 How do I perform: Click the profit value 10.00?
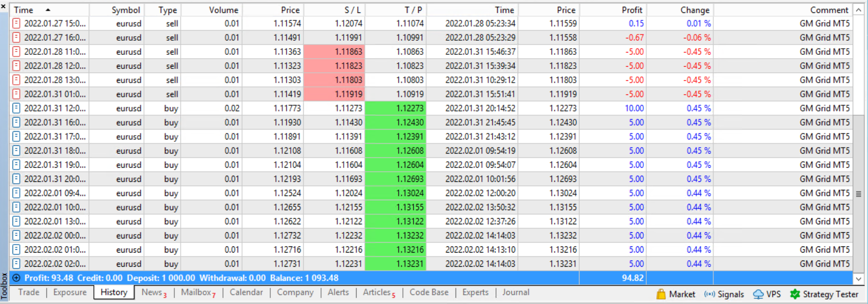coord(634,108)
